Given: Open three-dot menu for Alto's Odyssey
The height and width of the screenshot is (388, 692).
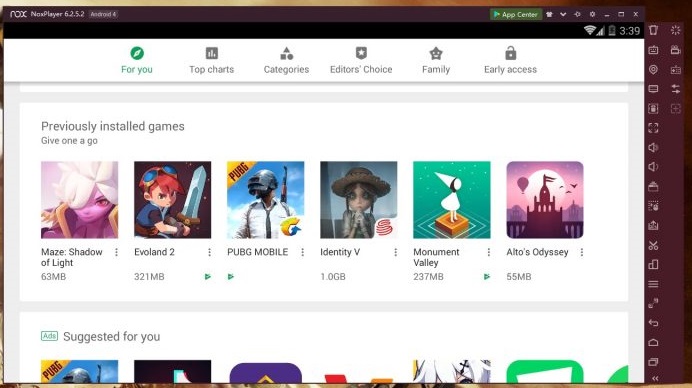Looking at the screenshot, I should coord(582,252).
